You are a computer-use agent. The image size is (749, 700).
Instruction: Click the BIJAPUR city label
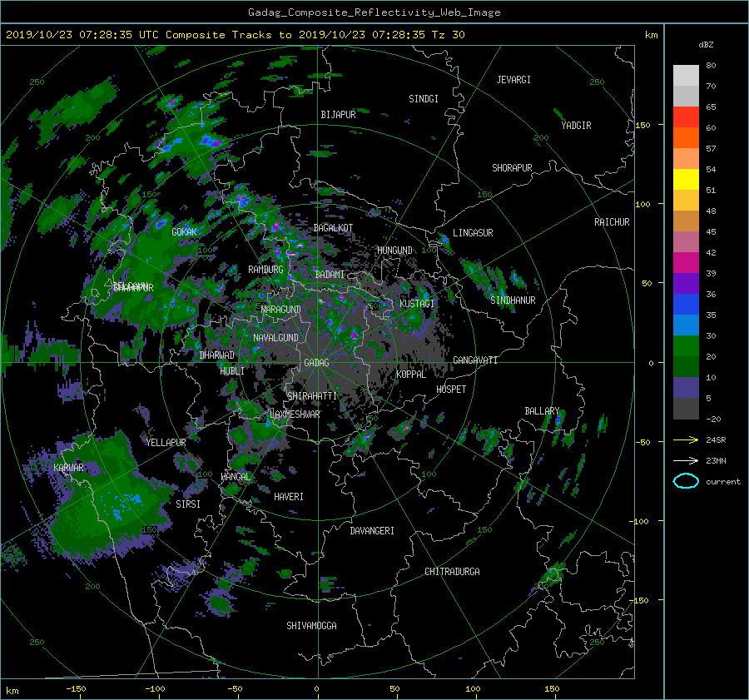tap(338, 115)
